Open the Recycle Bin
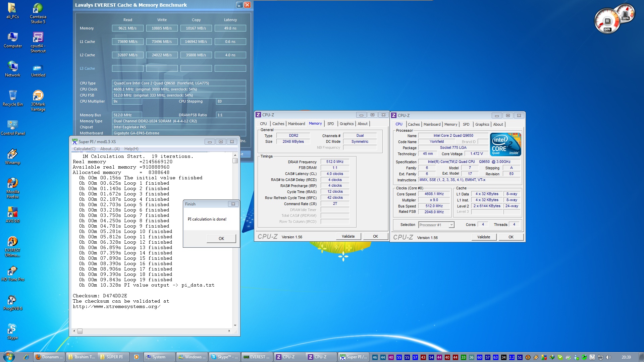 pyautogui.click(x=12, y=99)
